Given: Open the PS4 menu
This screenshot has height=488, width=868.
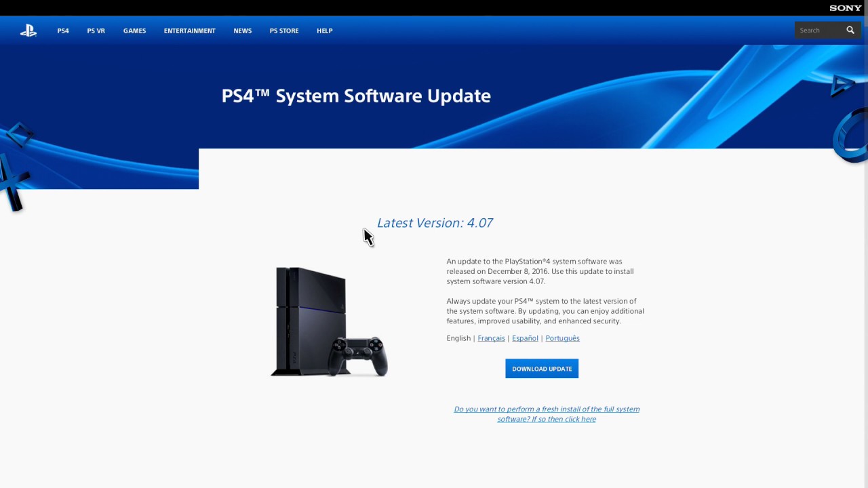Looking at the screenshot, I should [x=63, y=31].
